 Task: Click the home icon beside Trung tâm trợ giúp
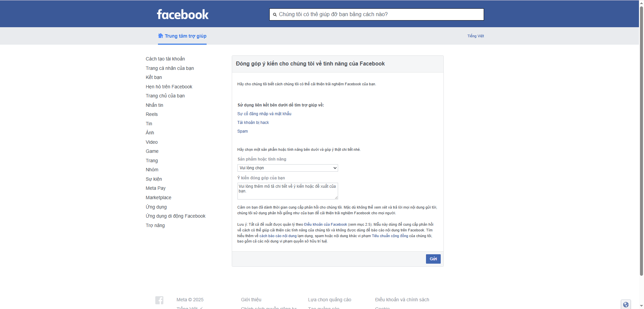[x=161, y=36]
